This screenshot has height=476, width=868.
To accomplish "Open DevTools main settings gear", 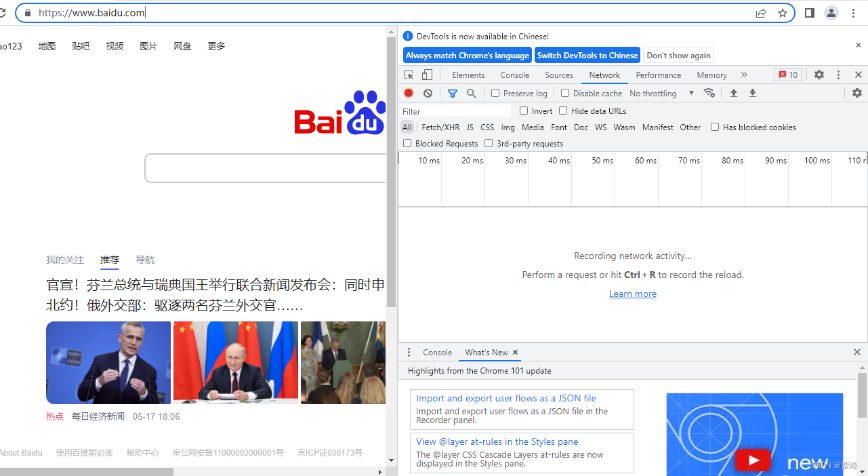I will click(819, 75).
